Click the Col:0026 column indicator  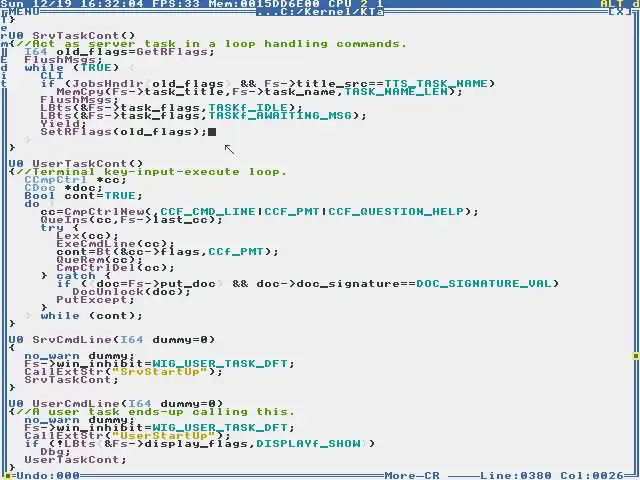pyautogui.click(x=591, y=476)
